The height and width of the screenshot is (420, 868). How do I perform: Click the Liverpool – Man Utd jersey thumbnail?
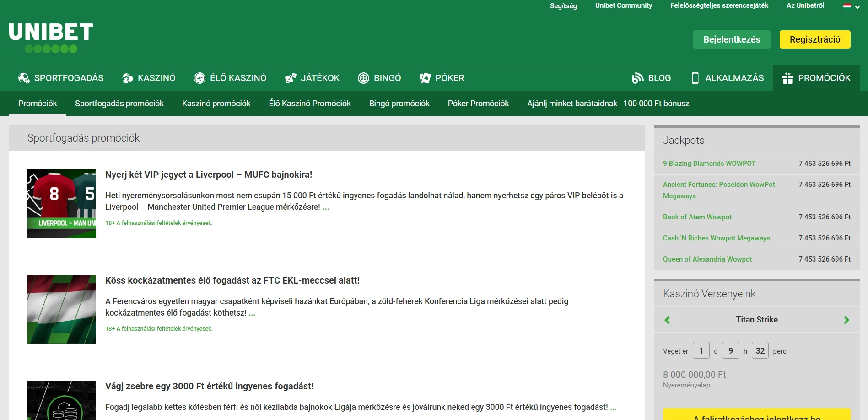(x=62, y=203)
